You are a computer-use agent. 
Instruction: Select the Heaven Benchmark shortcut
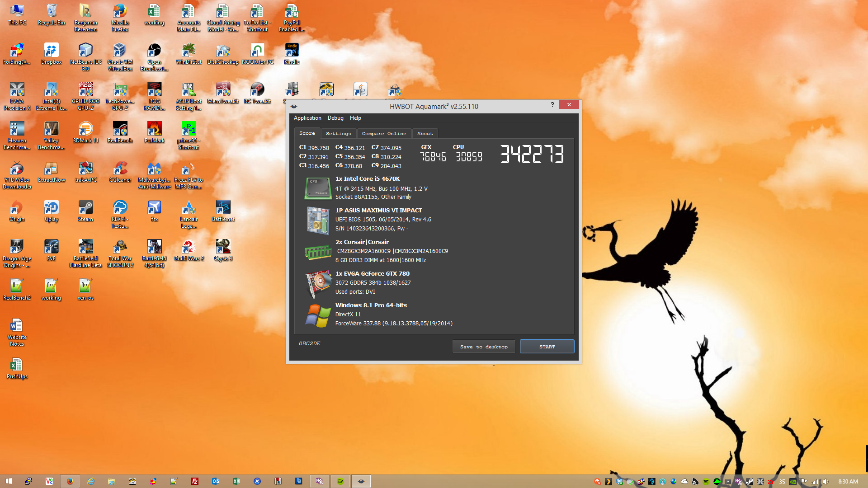pos(17,136)
